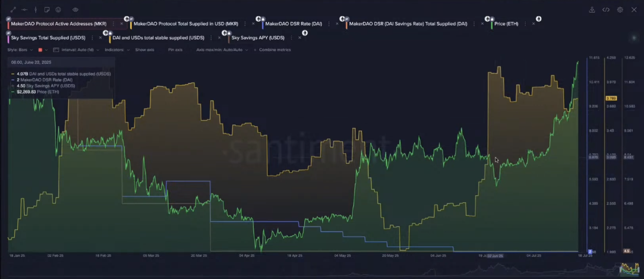This screenshot has width=644, height=279.
Task: Open the emoji picker tool
Action: (x=58, y=10)
